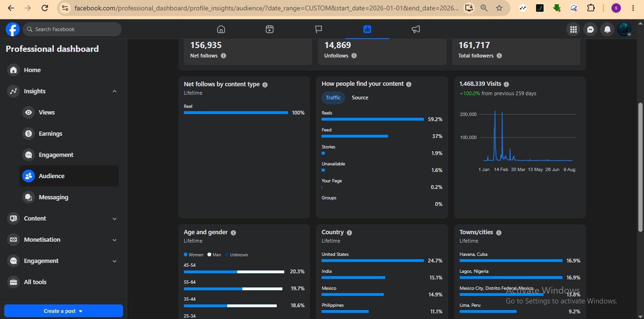Open the notifications bell icon
Viewport: 644px width, 319px height.
[x=607, y=29]
